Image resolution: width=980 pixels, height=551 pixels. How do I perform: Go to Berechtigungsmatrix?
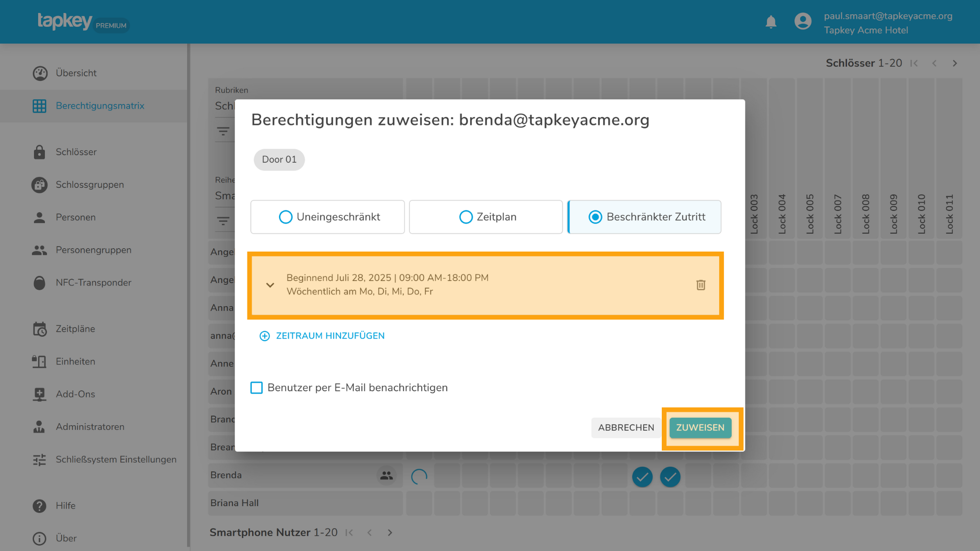100,106
